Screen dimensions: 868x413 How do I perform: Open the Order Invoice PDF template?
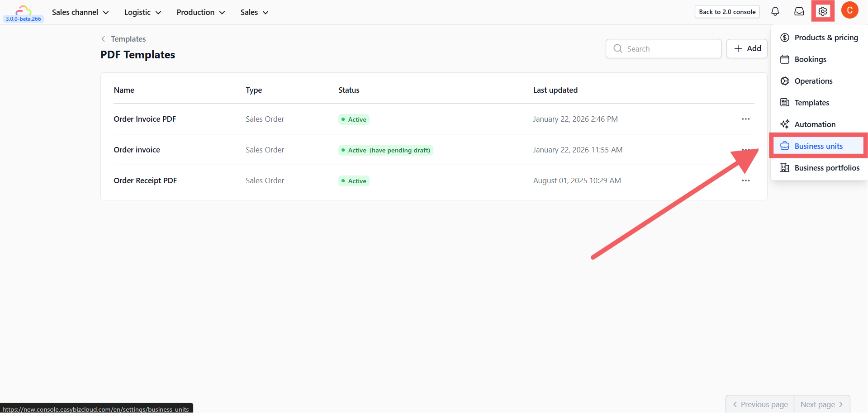click(145, 119)
